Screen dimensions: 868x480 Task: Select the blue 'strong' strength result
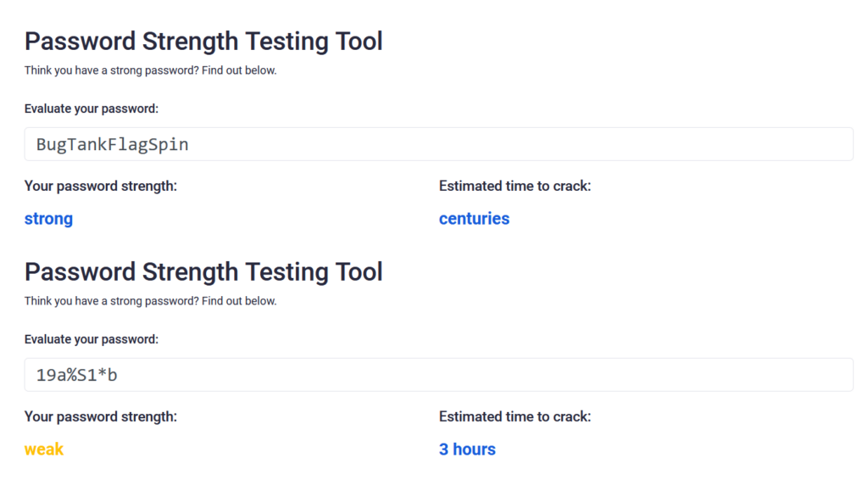48,219
